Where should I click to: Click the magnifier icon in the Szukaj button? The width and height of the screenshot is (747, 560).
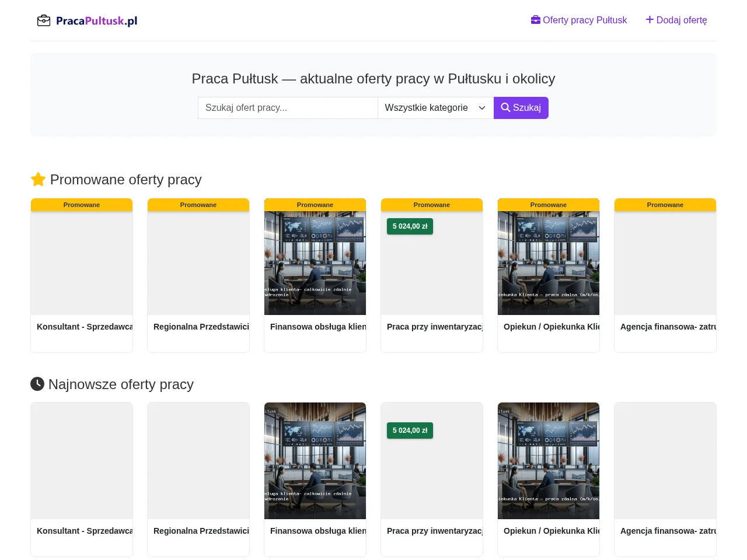(505, 107)
